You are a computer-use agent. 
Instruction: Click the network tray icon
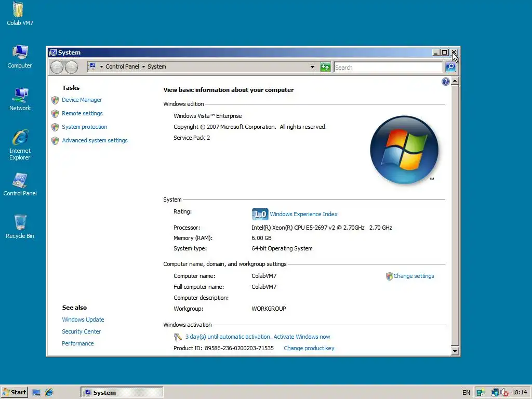coord(495,393)
